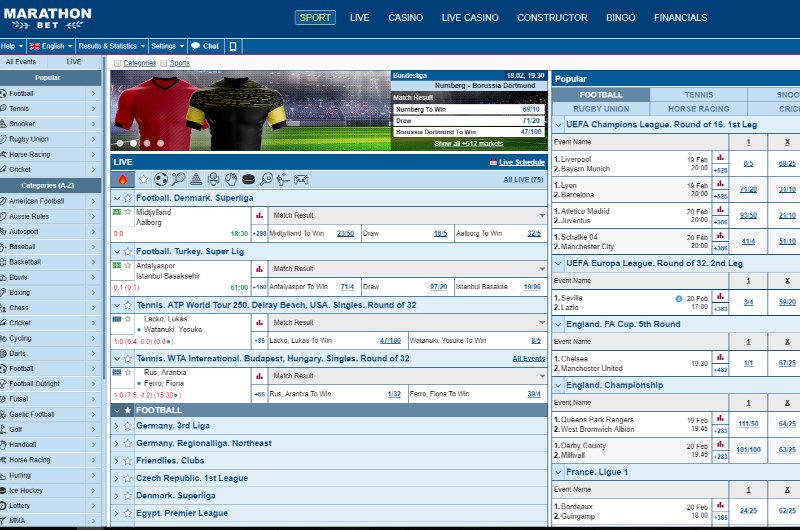Click the Football icon in Popular sidebar
800x530 pixels.
tap(4, 93)
